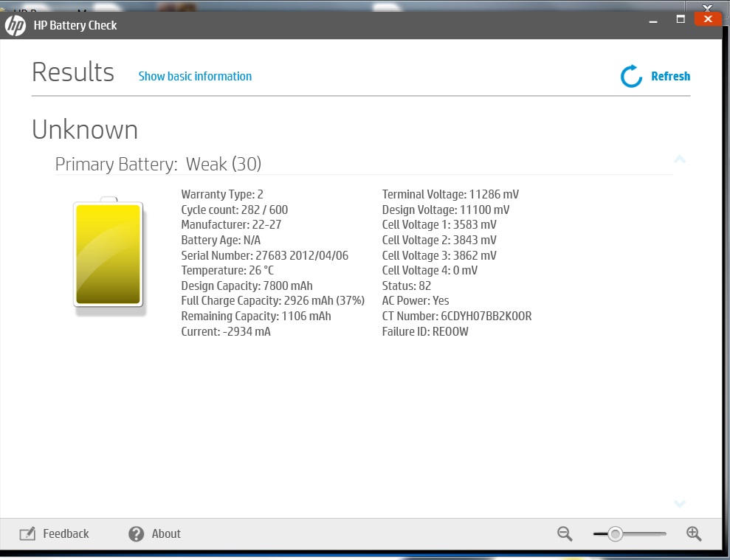Collapse the Primary Battery section with up chevron
This screenshot has height=560, width=730.
click(680, 159)
